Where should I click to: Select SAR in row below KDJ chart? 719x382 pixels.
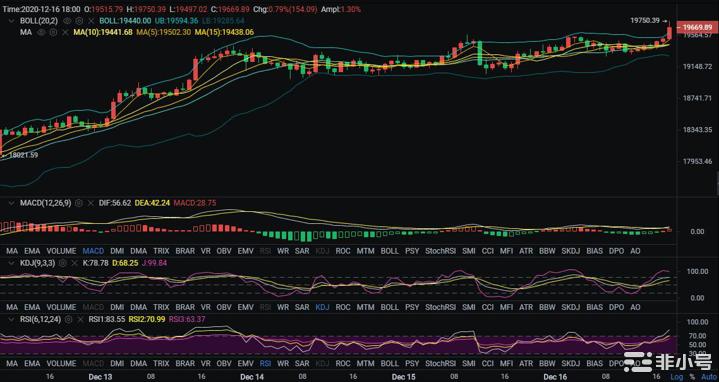[x=302, y=307]
